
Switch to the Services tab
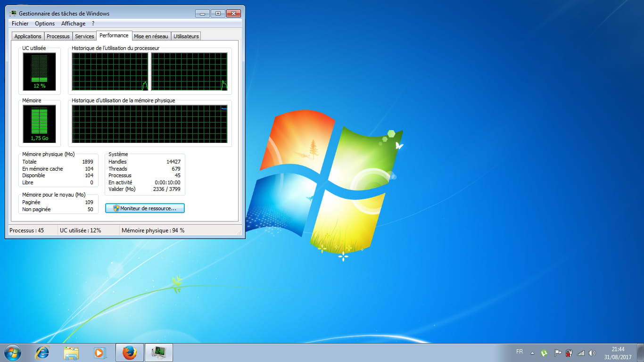click(84, 36)
